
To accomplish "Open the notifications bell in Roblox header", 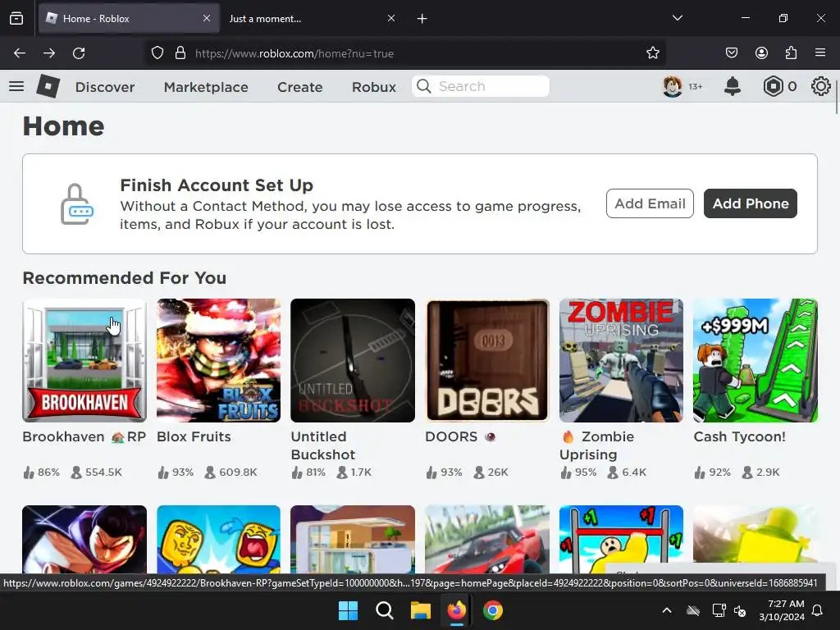I will (733, 86).
